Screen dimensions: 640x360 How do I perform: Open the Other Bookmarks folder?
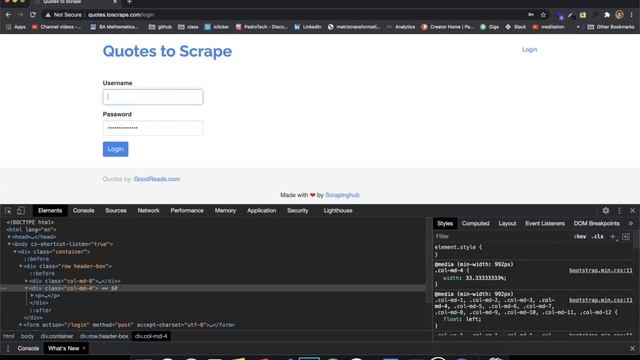(x=611, y=27)
